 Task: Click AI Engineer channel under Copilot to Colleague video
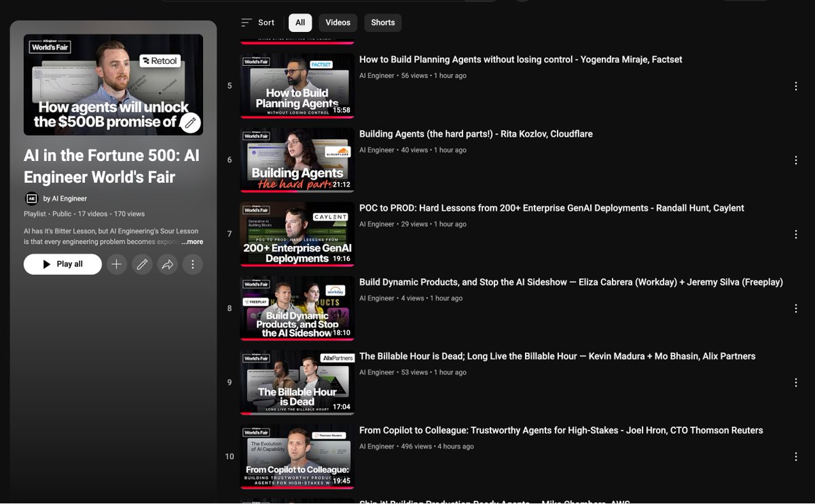click(377, 446)
